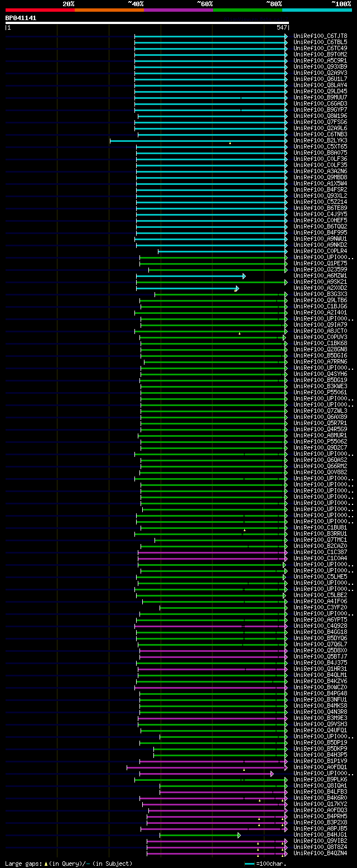Click the cyan arrowhead of UniRef100_C6TJT8 alignment
Image resolution: width=357 pixels, height=868 pixels.
point(286,36)
